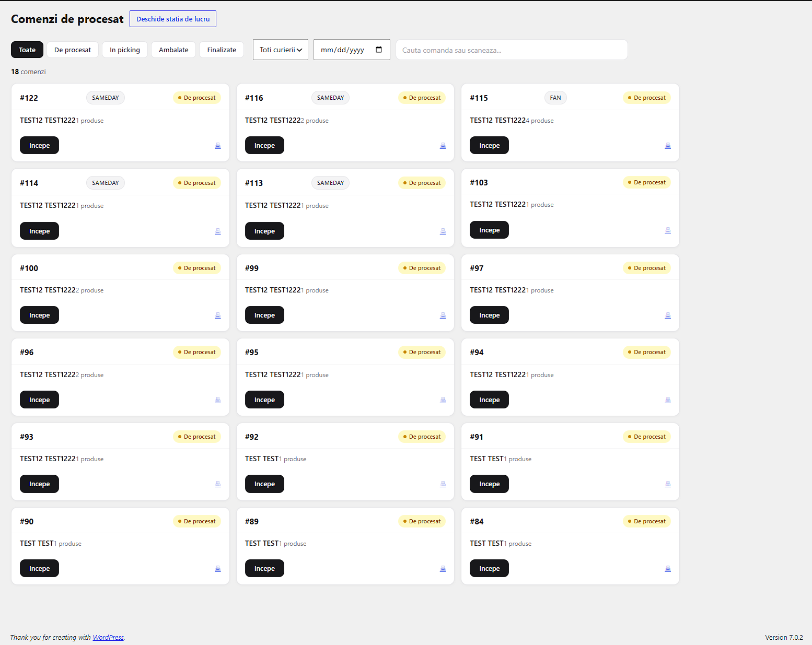
Task: Focus the Cauta comanda search field
Action: pyautogui.click(x=512, y=50)
